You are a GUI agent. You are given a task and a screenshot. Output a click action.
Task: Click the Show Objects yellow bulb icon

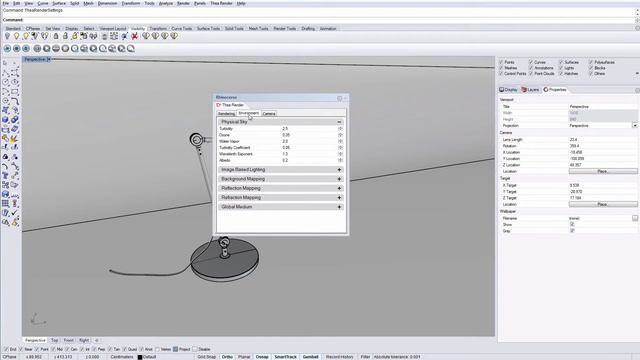(17, 36)
